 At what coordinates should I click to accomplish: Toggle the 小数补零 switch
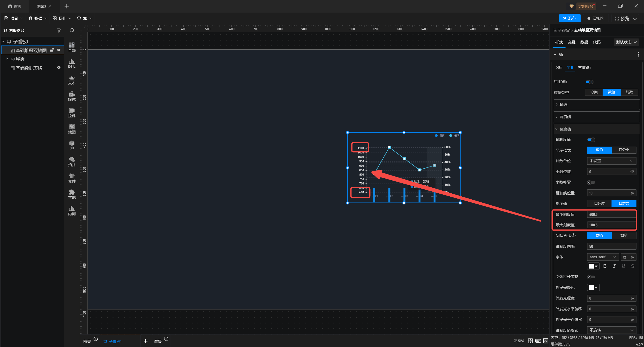(591, 182)
